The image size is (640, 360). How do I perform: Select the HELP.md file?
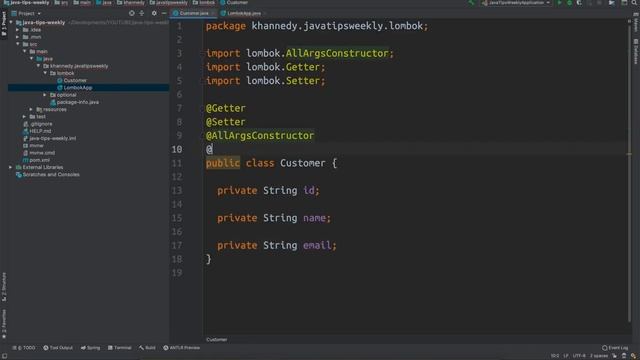(37, 131)
